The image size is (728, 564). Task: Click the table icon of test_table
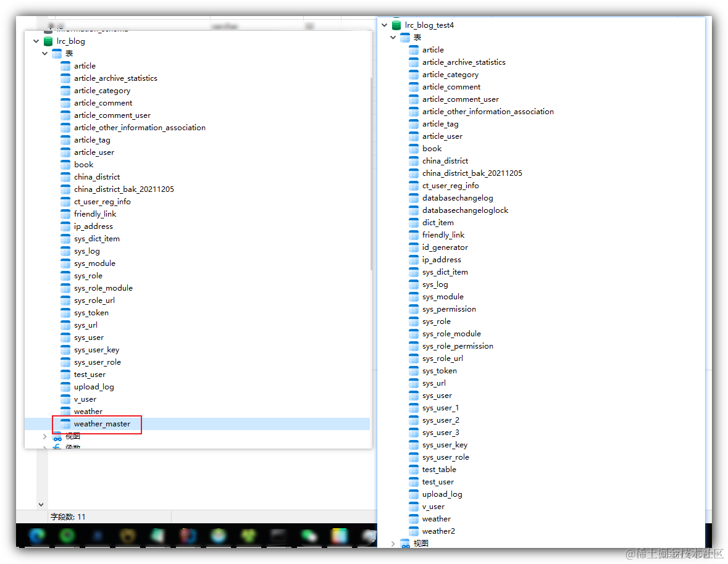(414, 470)
